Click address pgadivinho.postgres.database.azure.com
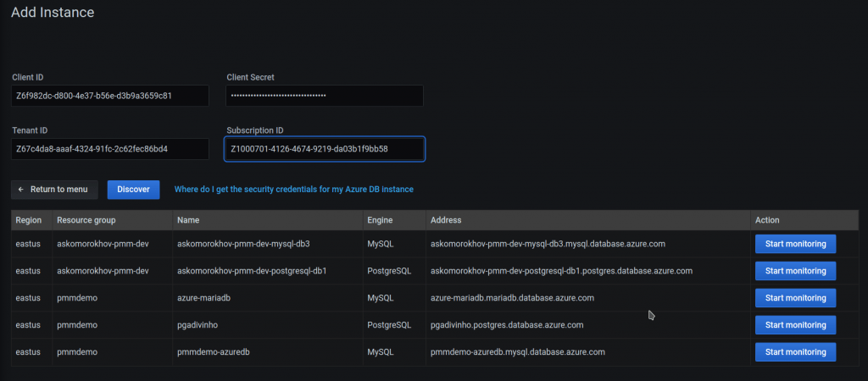868x381 pixels. pos(507,325)
